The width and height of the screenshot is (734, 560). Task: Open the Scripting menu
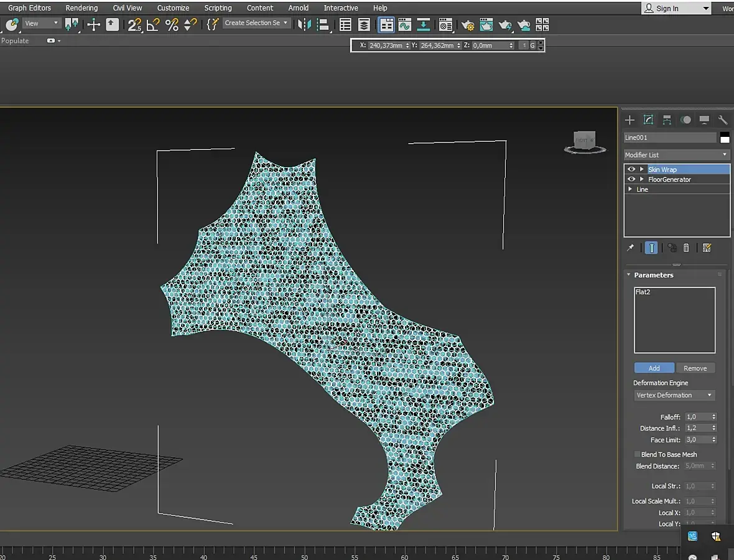(218, 8)
